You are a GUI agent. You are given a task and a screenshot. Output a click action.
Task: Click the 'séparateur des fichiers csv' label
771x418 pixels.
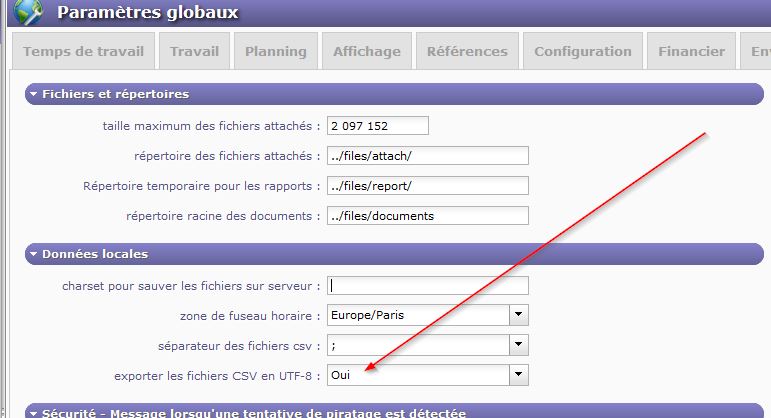[x=239, y=346]
